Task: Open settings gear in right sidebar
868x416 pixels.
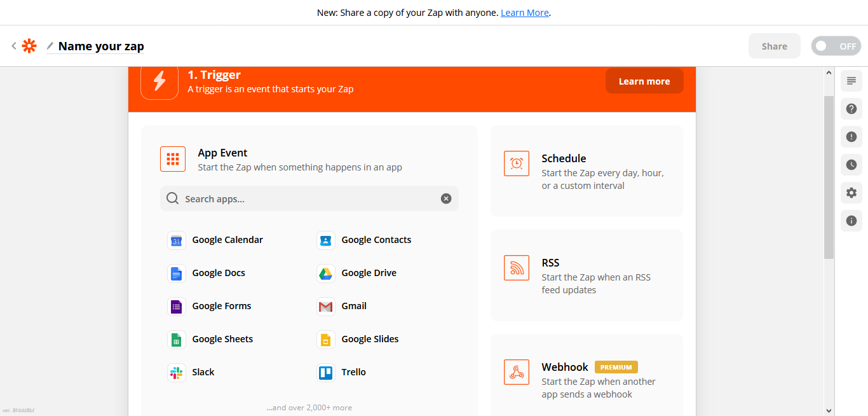Action: coord(851,193)
